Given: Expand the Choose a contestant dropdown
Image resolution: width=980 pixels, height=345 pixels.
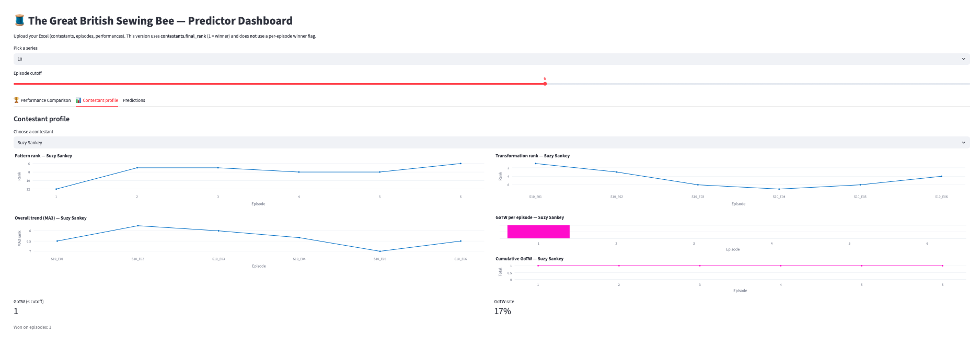Looking at the screenshot, I should [491, 143].
